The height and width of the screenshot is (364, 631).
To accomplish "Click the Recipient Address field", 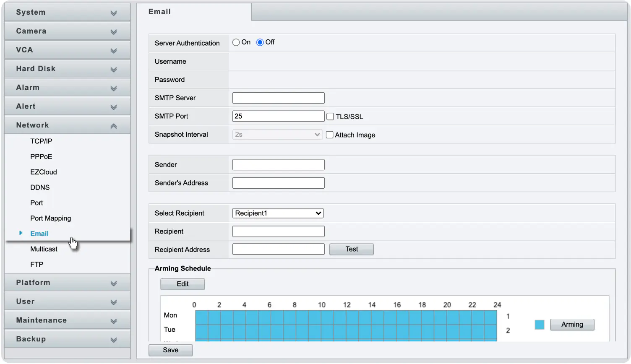I will (x=278, y=249).
